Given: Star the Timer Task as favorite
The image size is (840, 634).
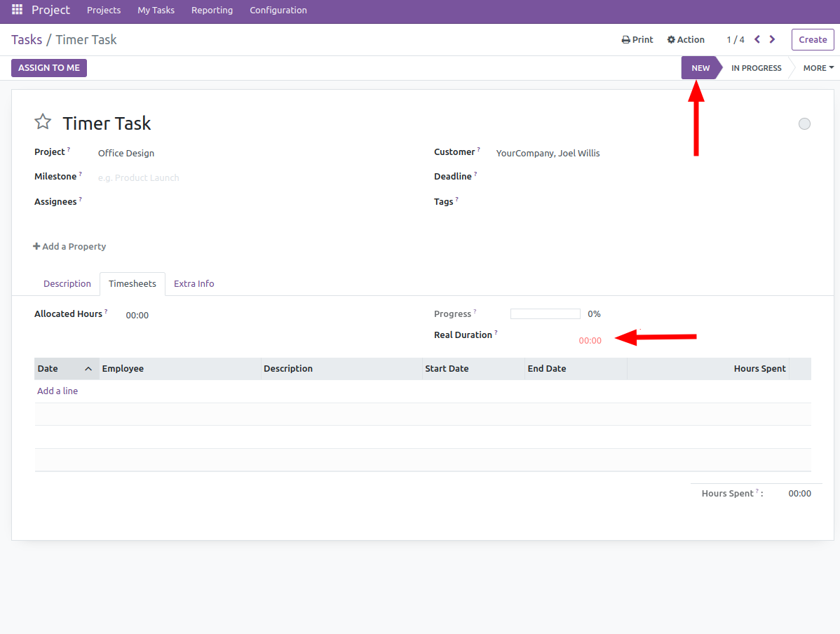Looking at the screenshot, I should point(43,122).
